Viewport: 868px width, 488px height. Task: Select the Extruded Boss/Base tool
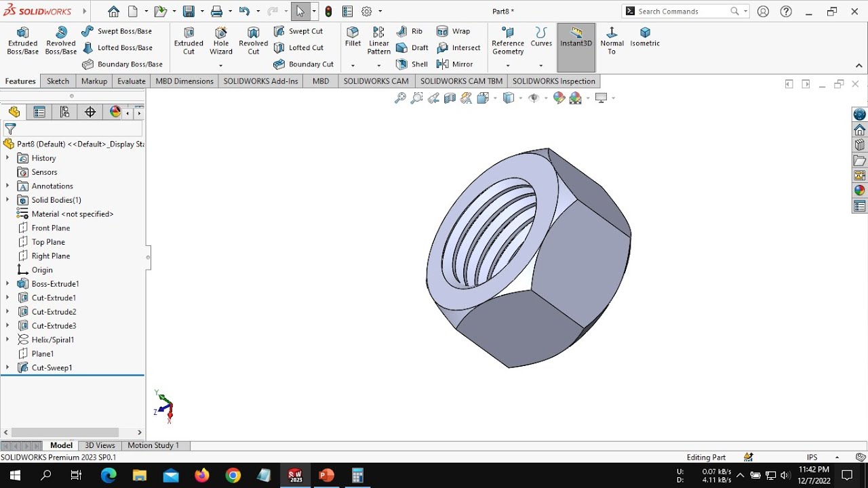pos(22,41)
